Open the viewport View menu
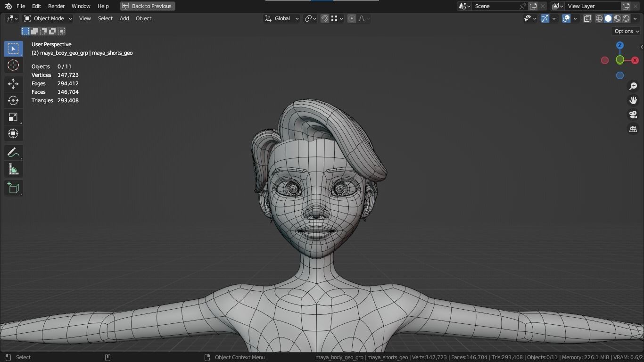This screenshot has height=362, width=644. [x=85, y=18]
